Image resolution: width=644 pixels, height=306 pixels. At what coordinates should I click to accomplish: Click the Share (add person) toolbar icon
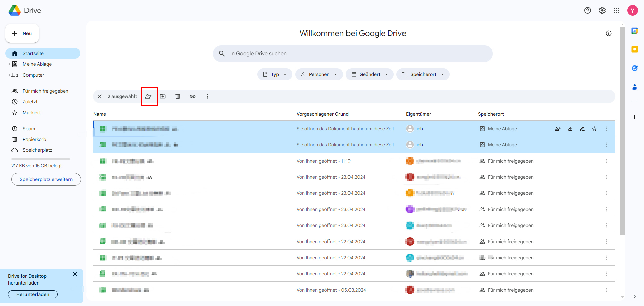coord(148,96)
